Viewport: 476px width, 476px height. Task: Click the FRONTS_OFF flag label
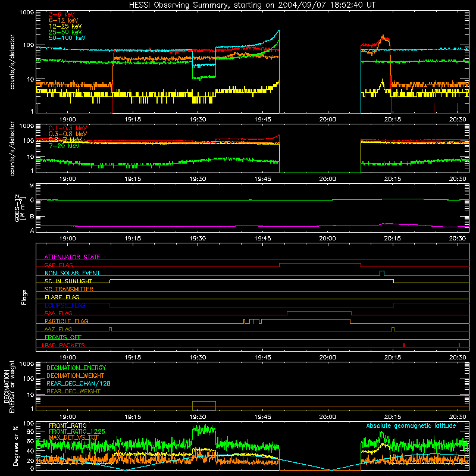[63, 337]
